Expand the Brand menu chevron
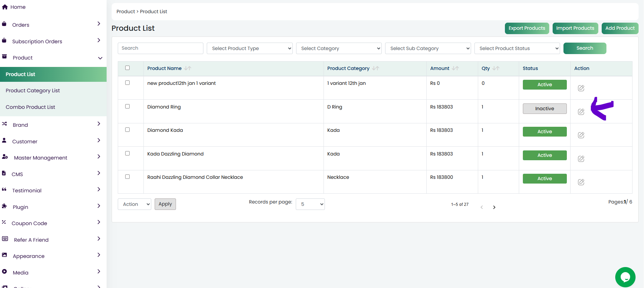The width and height of the screenshot is (644, 288). (99, 124)
